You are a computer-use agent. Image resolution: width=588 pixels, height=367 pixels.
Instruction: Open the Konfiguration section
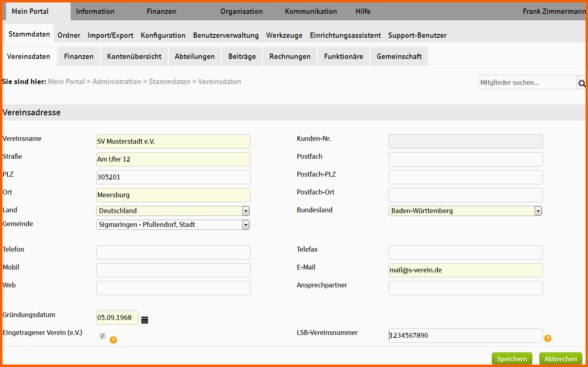coord(163,35)
